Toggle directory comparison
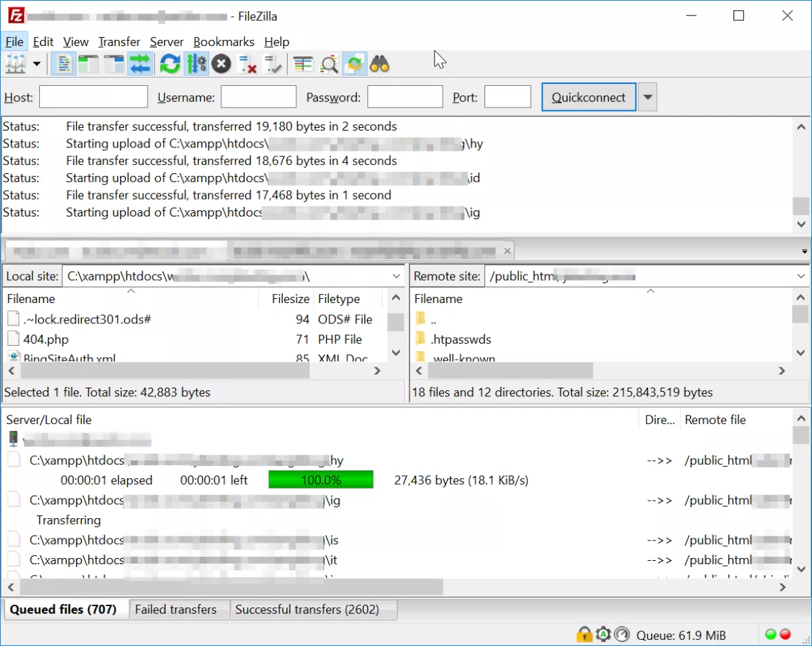The height and width of the screenshot is (646, 812). (329, 64)
